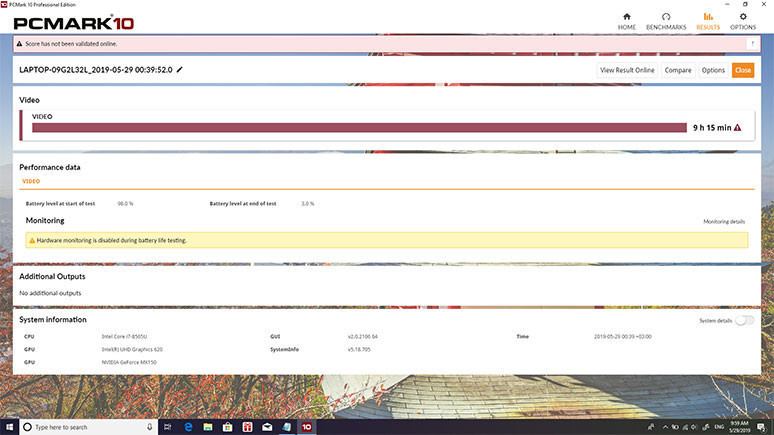Click the pencil icon to rename the result
The image size is (774, 435).
click(180, 70)
